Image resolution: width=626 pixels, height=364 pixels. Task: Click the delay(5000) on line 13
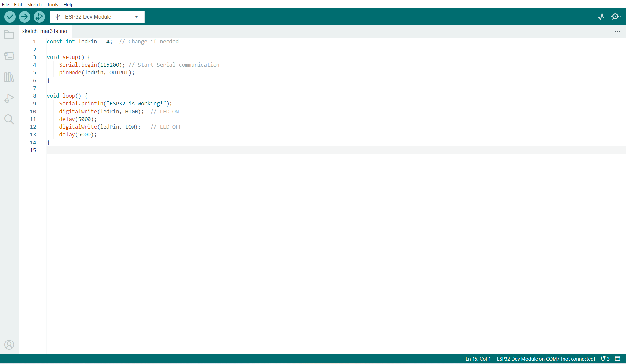[78, 135]
